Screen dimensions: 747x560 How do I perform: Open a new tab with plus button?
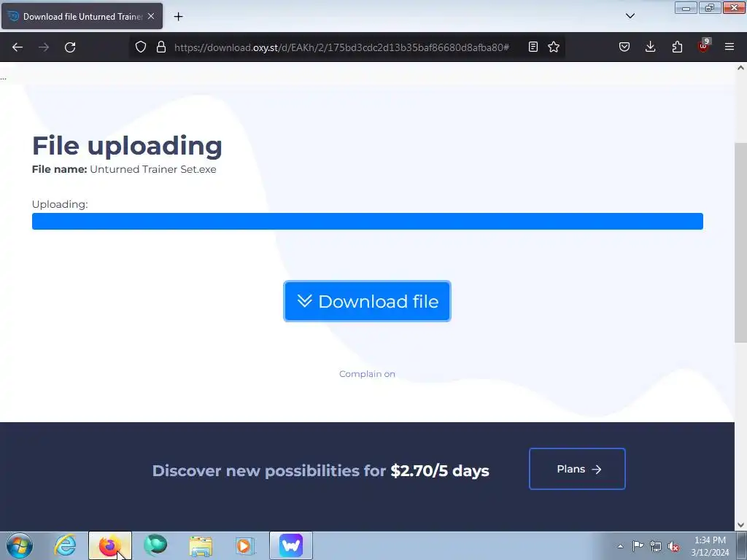[x=178, y=17]
